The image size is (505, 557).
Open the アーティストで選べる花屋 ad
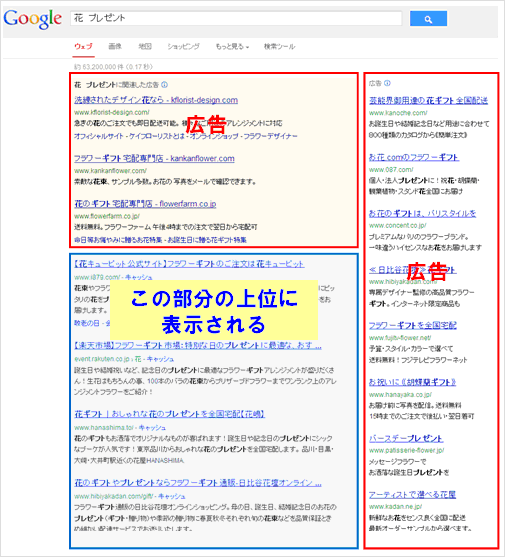(412, 495)
